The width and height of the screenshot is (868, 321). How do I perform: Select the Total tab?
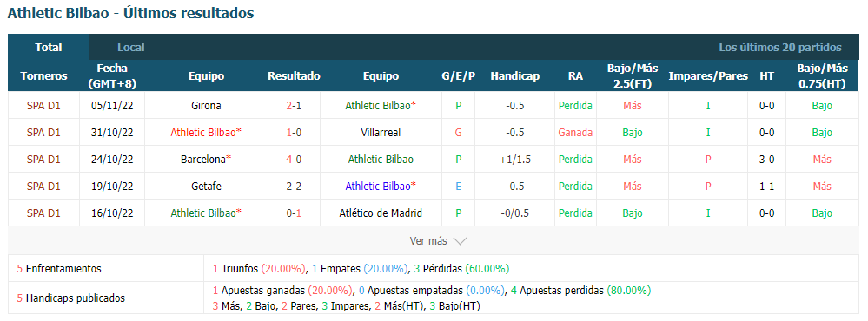pyautogui.click(x=49, y=48)
